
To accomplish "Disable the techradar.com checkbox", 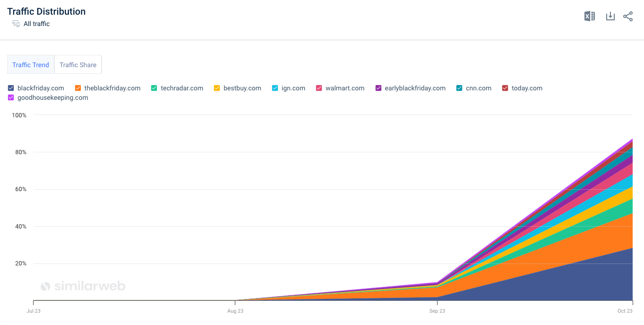I will (154, 88).
